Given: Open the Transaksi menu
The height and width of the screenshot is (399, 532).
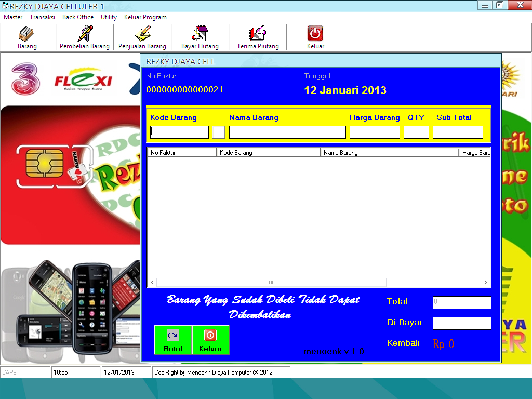Looking at the screenshot, I should (42, 17).
